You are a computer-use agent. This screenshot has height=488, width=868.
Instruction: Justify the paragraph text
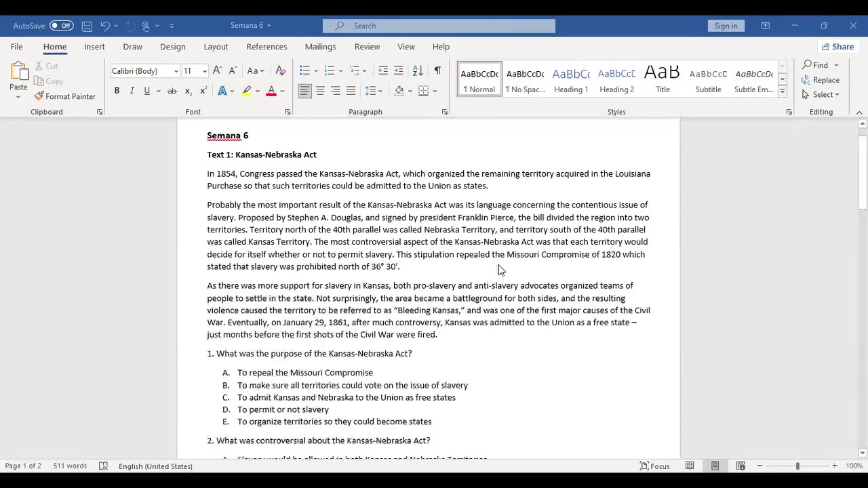[x=351, y=91]
